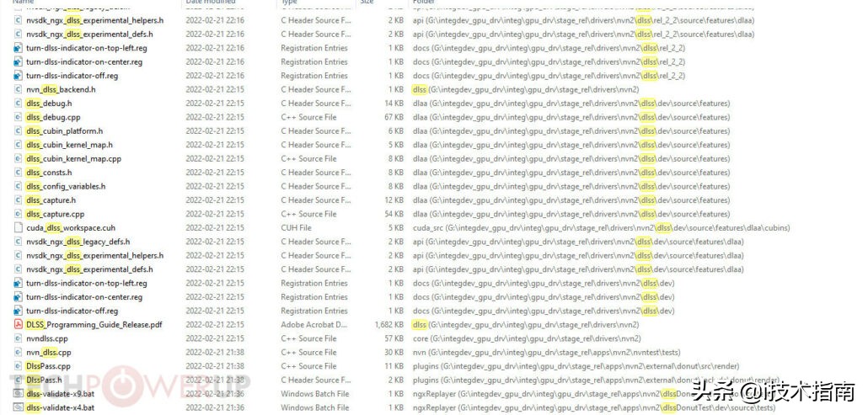
Task: Select the dlss_capture.h file row
Action: pyautogui.click(x=51, y=200)
